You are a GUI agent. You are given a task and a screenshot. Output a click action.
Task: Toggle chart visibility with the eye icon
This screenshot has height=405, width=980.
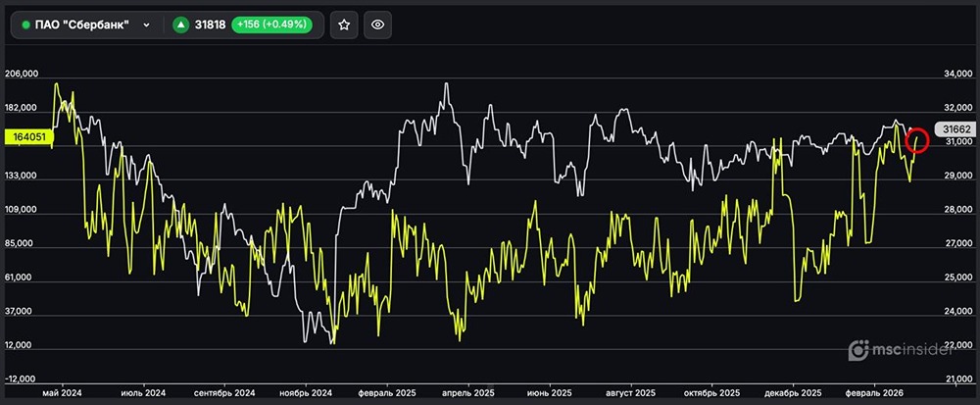tap(377, 25)
